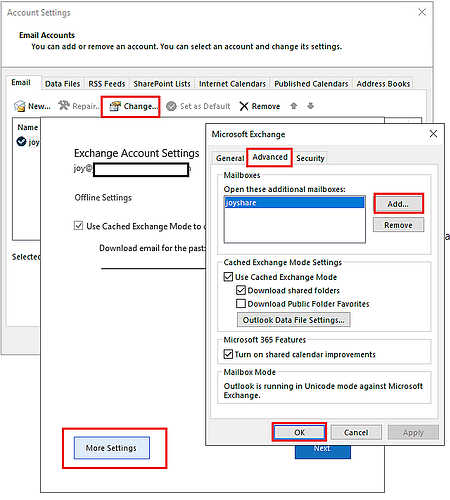Toggle Turn on shared calendar improvements
The height and width of the screenshot is (500, 450).
point(228,354)
